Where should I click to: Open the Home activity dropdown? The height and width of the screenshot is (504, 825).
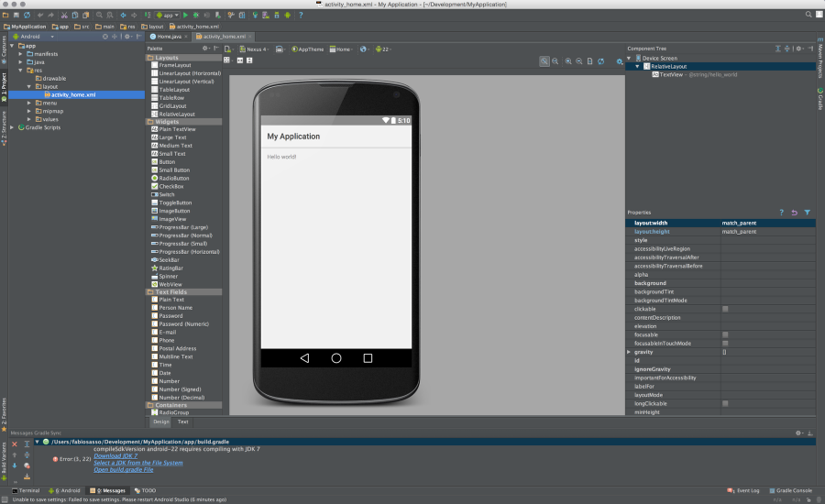pos(341,49)
